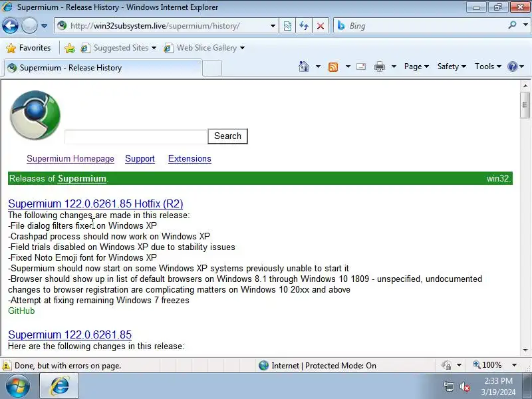
Task: Click the Print icon
Action: tap(379, 66)
